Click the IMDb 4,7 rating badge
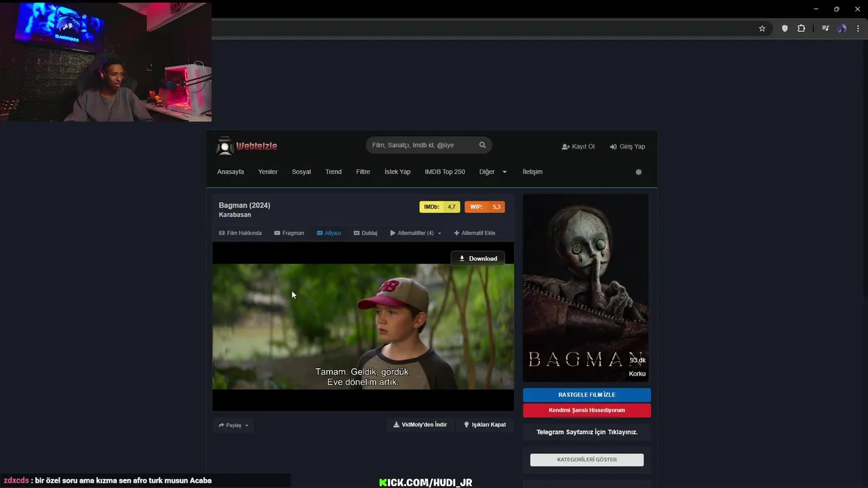 (439, 207)
